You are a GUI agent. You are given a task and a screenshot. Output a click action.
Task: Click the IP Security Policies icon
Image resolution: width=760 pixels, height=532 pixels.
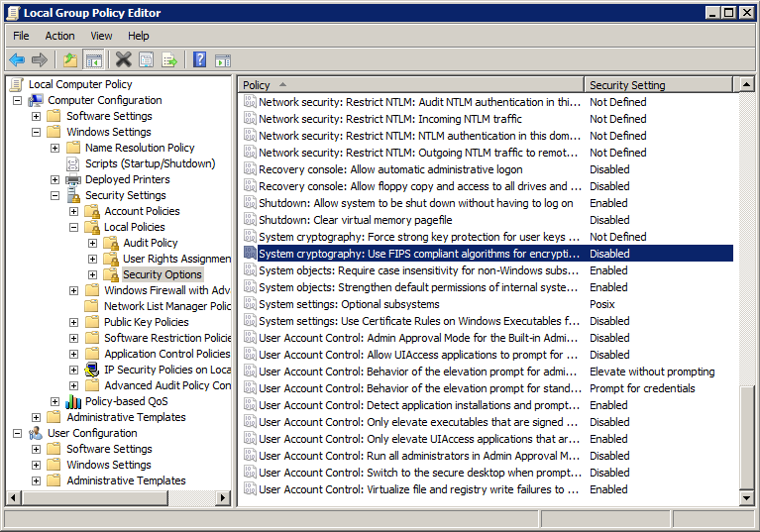[92, 370]
